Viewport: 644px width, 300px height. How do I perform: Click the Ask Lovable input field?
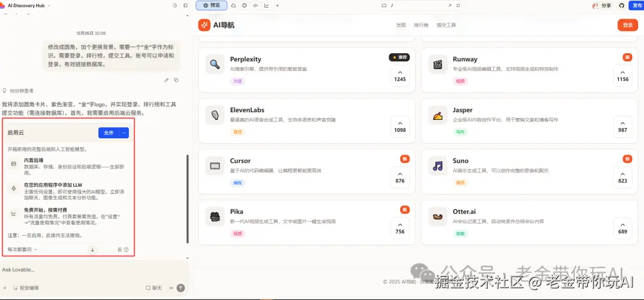coord(94,270)
